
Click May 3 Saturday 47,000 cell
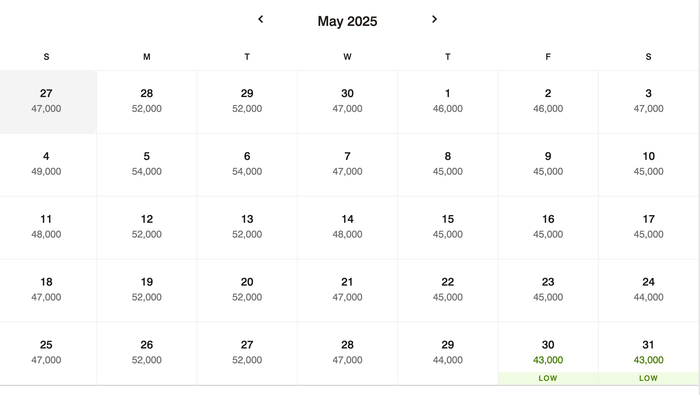click(x=649, y=102)
